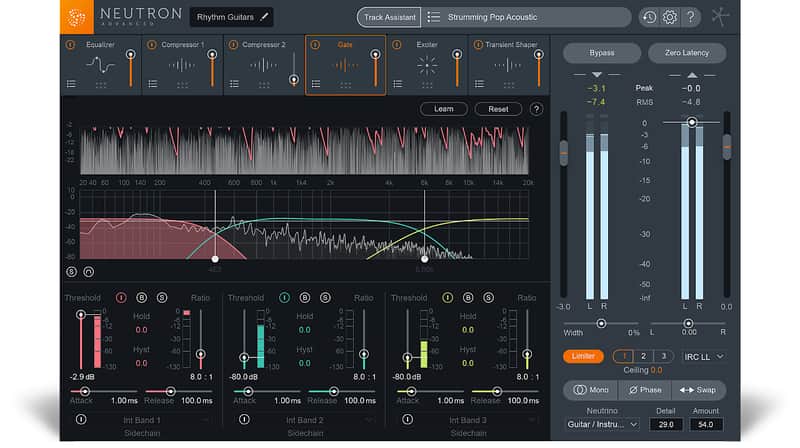Open the Visual Mixer network icon
The image size is (800, 448).
tap(720, 17)
